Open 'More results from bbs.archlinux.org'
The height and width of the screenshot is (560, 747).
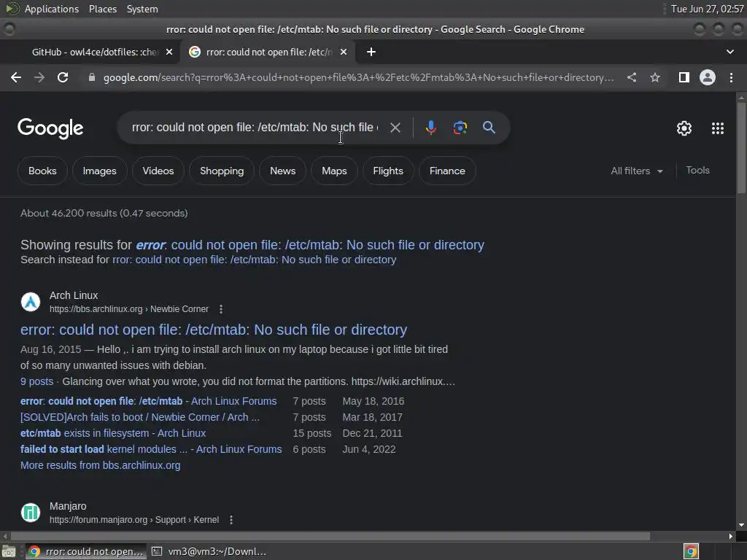point(101,465)
